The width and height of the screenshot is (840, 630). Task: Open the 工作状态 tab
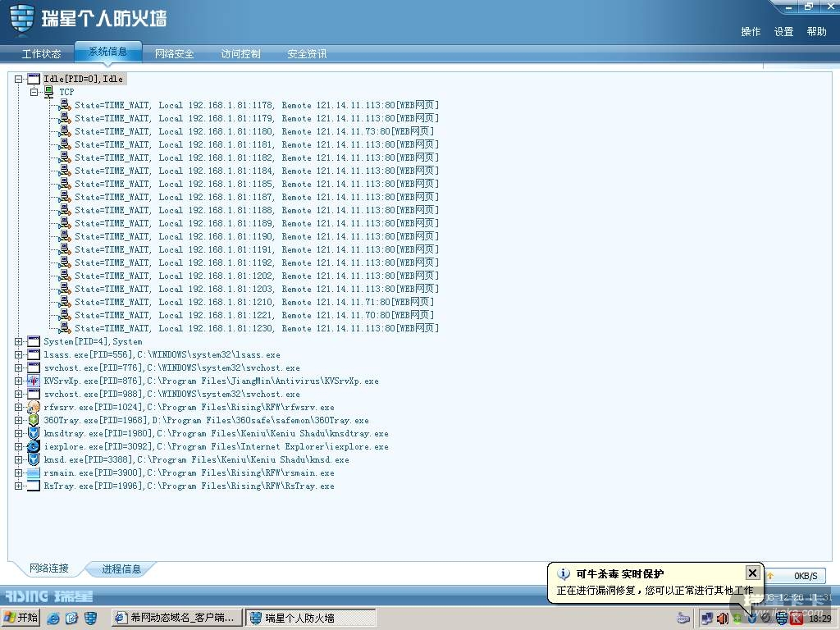point(41,53)
